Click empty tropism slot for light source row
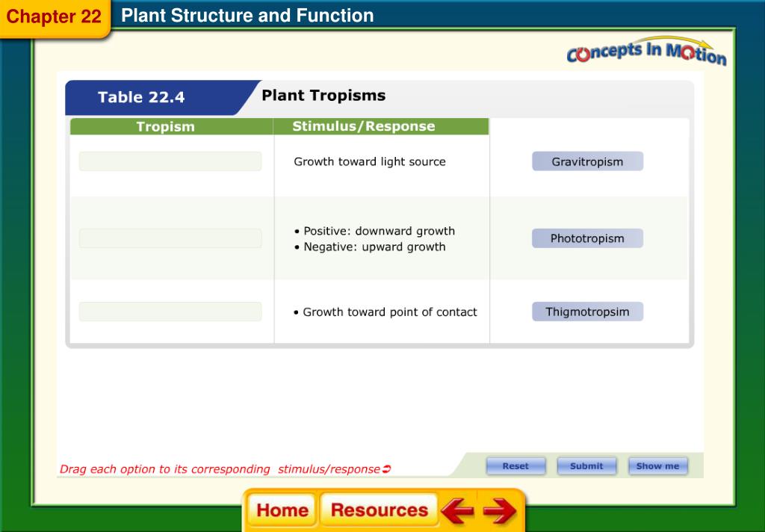This screenshot has height=532, width=765. [x=170, y=161]
